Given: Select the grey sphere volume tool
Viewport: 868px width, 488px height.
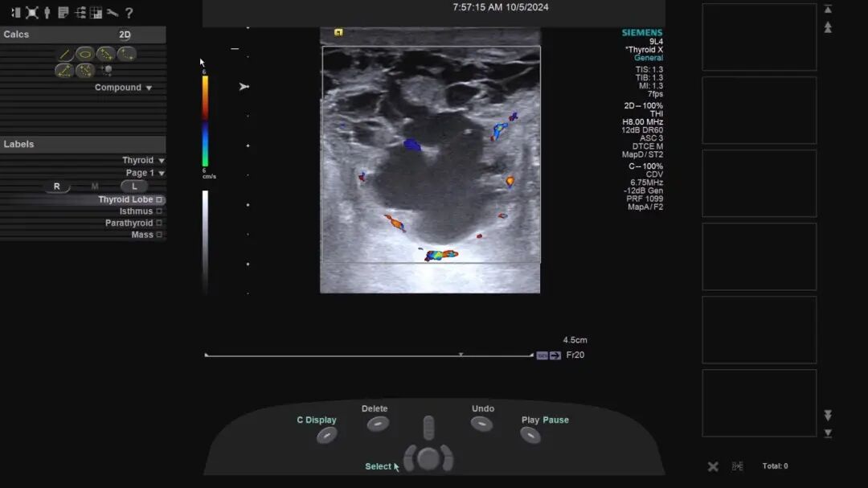Looking at the screenshot, I should click(106, 70).
